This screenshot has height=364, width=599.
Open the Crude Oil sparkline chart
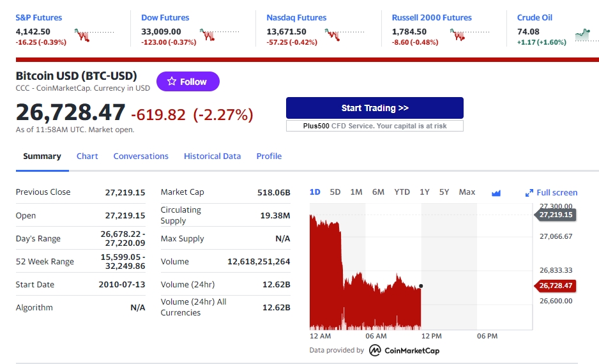click(x=587, y=35)
